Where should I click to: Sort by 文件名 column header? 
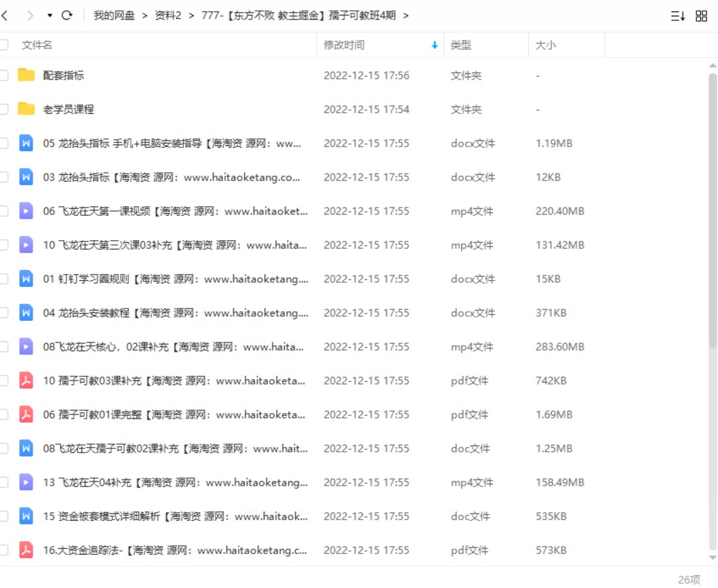(x=37, y=45)
